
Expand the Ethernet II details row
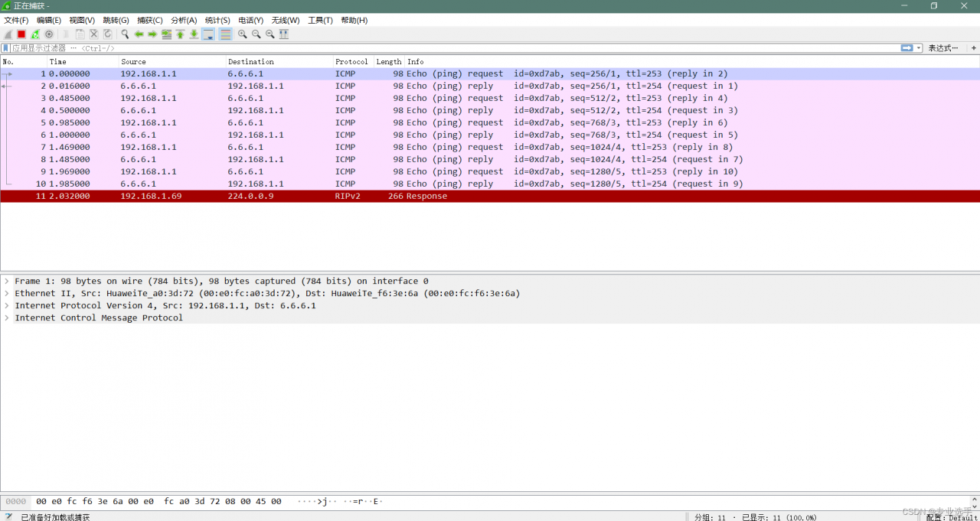pos(7,293)
